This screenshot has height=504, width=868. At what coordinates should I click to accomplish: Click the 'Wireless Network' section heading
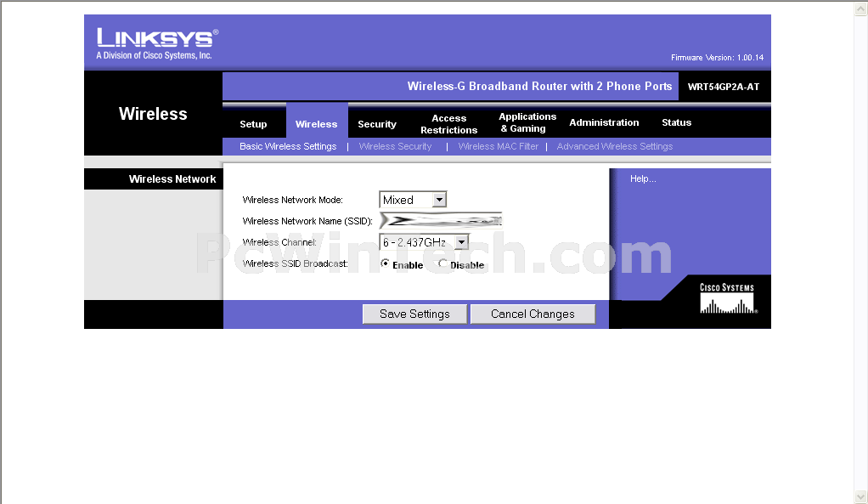(172, 178)
